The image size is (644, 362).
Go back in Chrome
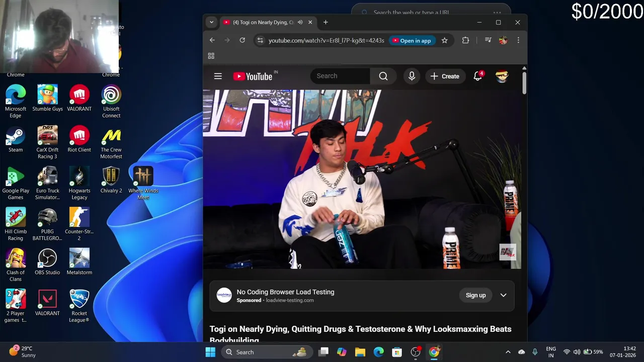[x=212, y=40]
